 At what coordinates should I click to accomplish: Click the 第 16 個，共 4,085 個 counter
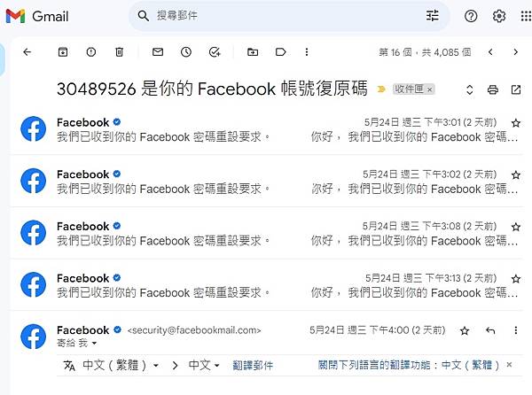click(x=425, y=52)
